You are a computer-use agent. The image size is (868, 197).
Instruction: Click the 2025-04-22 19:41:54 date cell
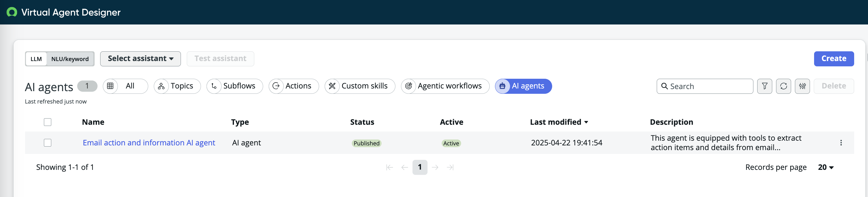(x=567, y=143)
